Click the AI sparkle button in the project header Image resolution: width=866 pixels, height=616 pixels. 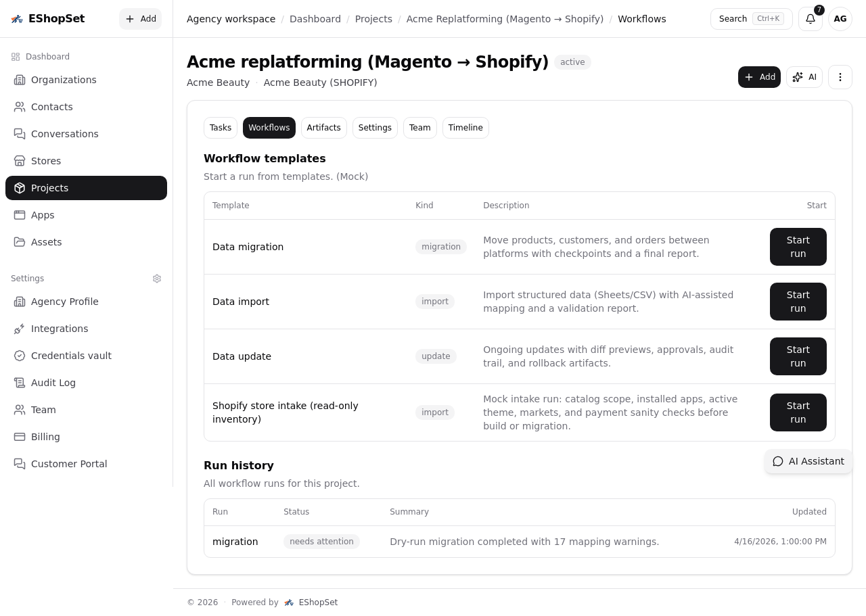coord(804,77)
